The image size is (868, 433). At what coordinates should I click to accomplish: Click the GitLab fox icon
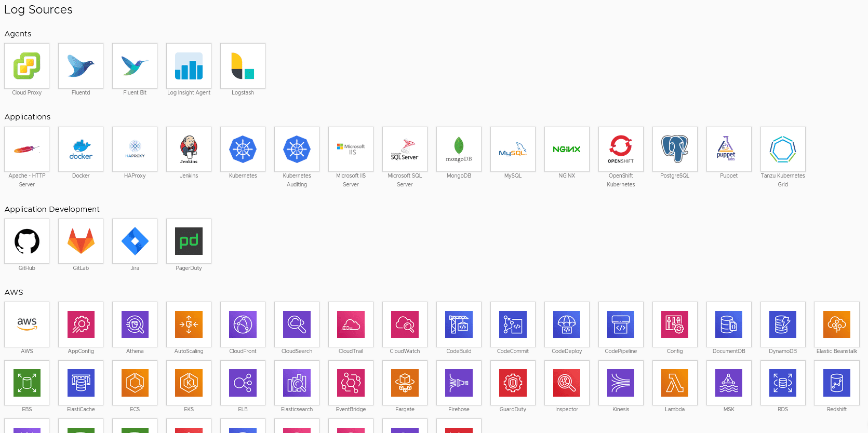pos(81,241)
